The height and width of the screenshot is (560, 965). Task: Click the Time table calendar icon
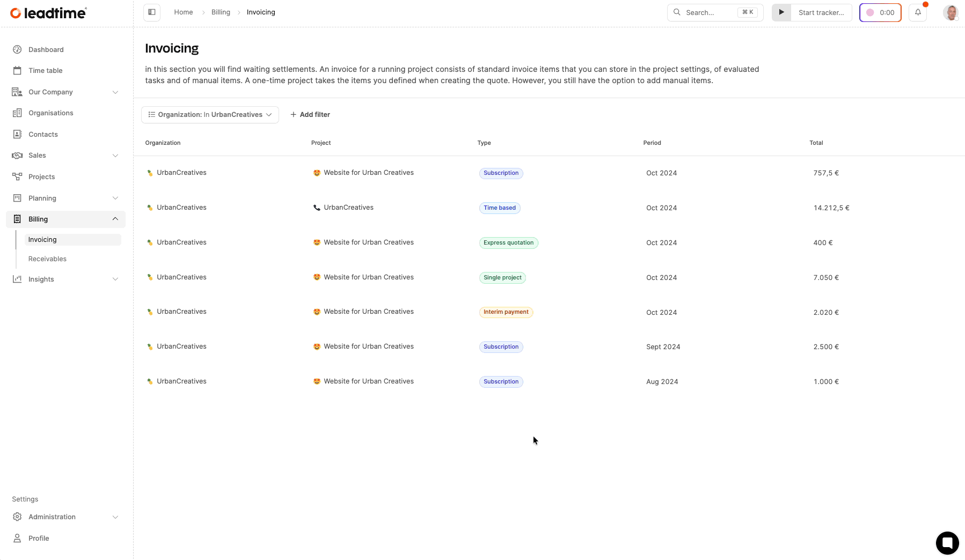(17, 71)
